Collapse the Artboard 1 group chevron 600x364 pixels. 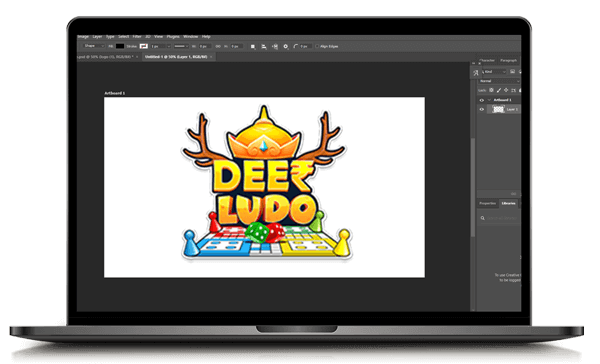(489, 100)
